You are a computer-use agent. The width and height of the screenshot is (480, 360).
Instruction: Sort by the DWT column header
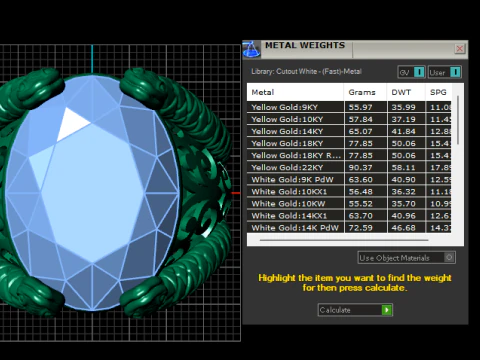point(406,92)
